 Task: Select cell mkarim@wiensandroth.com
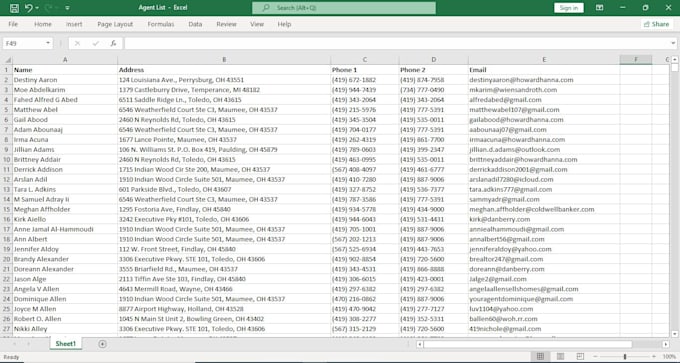click(x=544, y=90)
